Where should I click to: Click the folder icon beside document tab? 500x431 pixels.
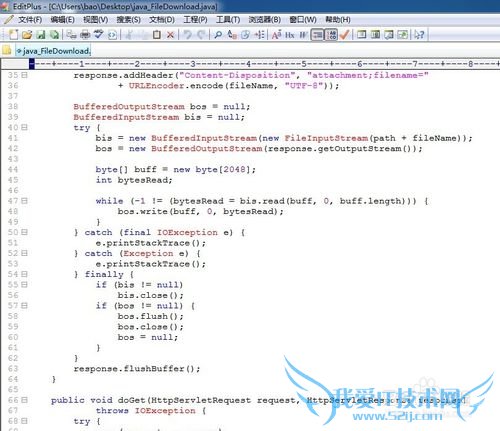coord(7,51)
